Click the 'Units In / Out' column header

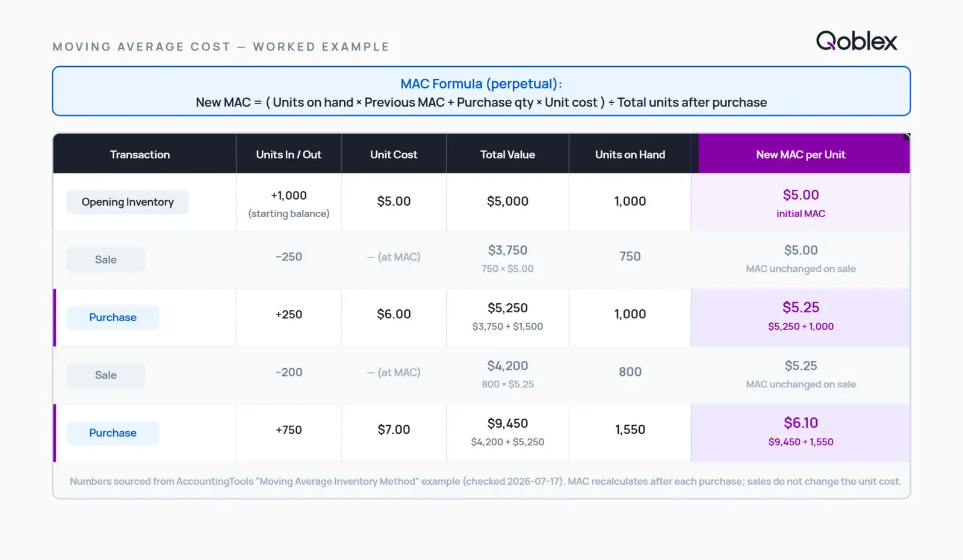[289, 155]
